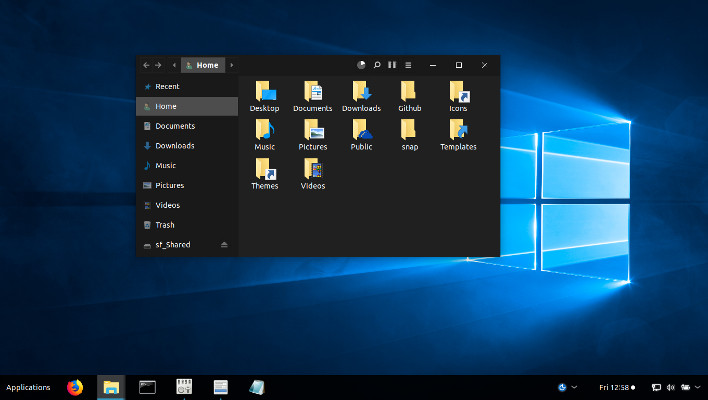Open the snap folder

[x=410, y=135]
